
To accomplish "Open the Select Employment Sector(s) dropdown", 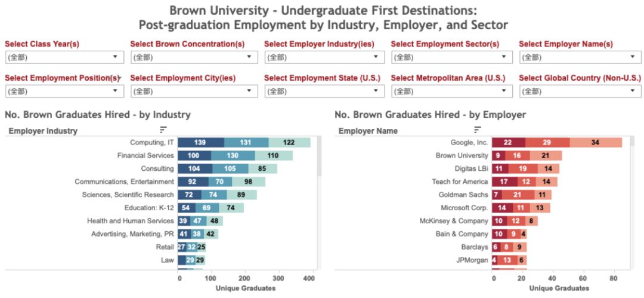I will click(x=452, y=57).
